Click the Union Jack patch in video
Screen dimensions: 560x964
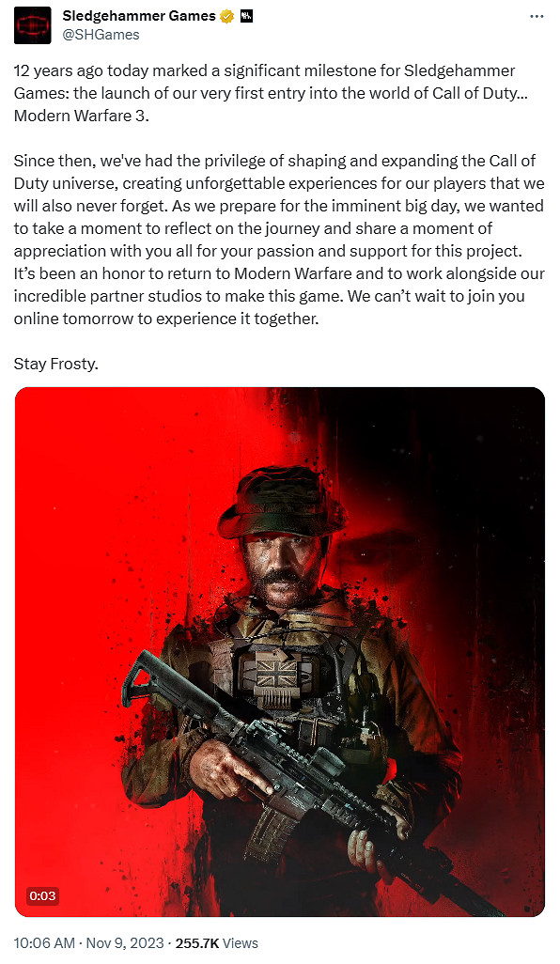point(276,673)
